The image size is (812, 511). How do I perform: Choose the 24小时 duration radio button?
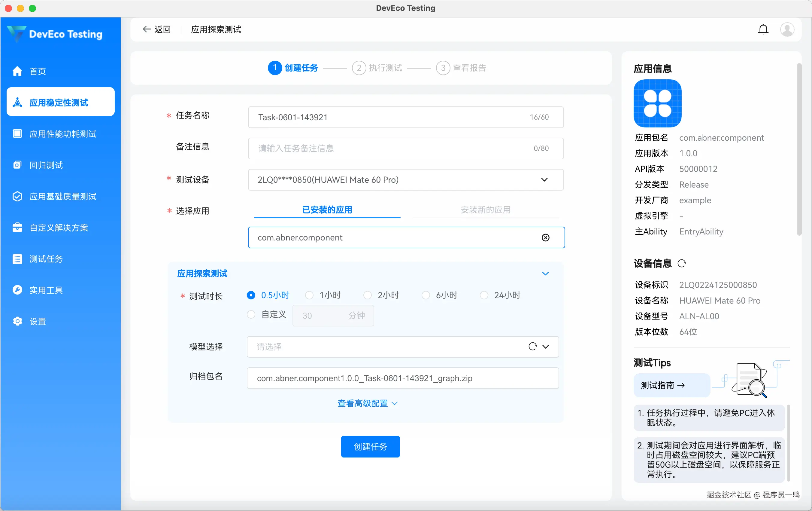tap(484, 295)
